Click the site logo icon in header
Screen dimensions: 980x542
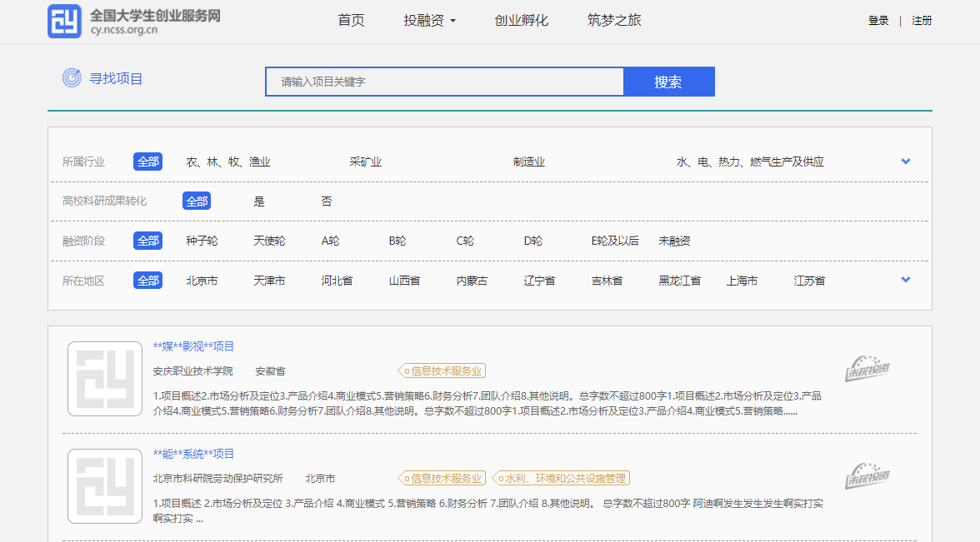[x=65, y=21]
